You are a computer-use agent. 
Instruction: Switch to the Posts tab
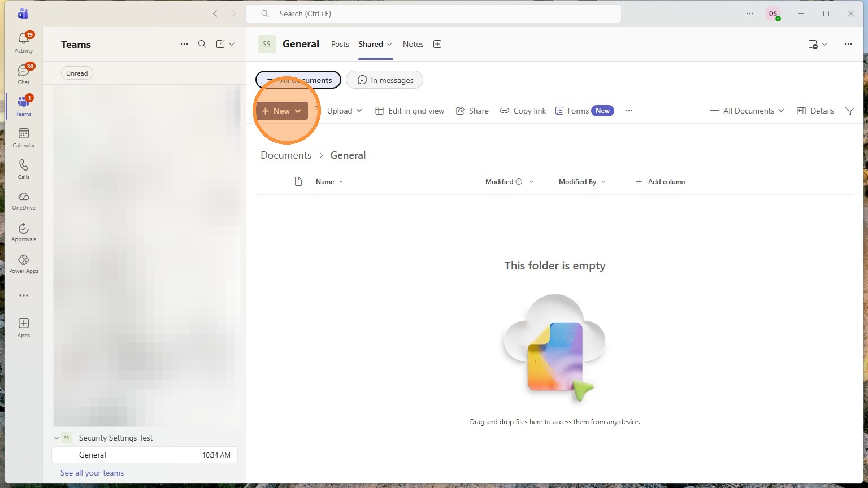coord(340,44)
